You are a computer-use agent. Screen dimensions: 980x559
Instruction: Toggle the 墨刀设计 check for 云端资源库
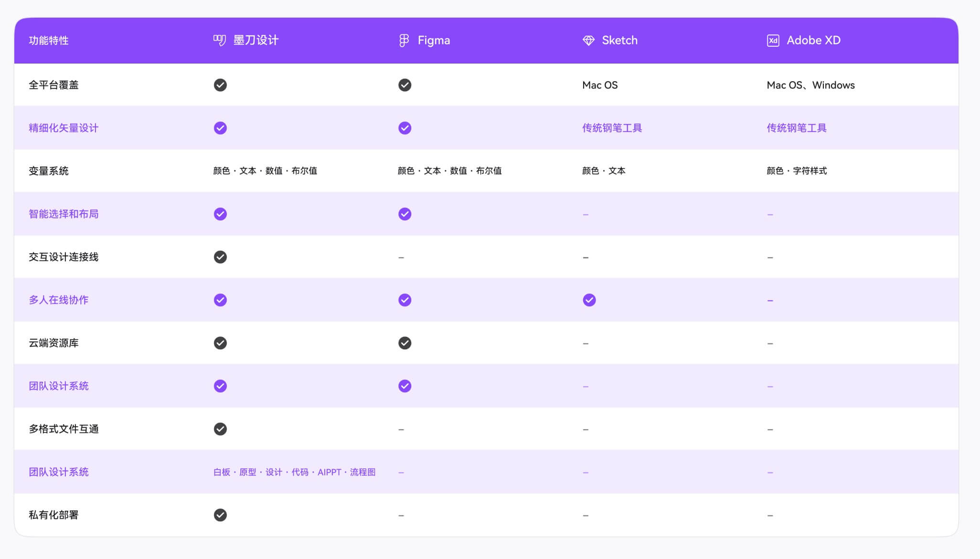click(x=220, y=343)
